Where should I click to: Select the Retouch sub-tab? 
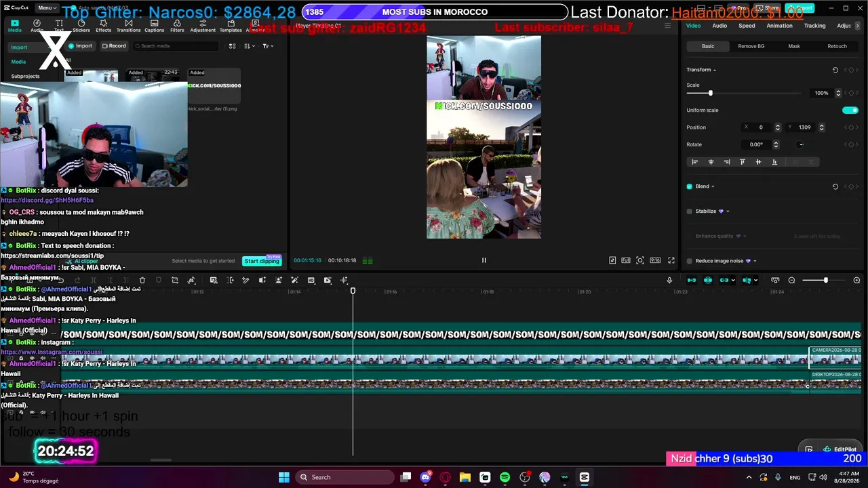coord(837,46)
